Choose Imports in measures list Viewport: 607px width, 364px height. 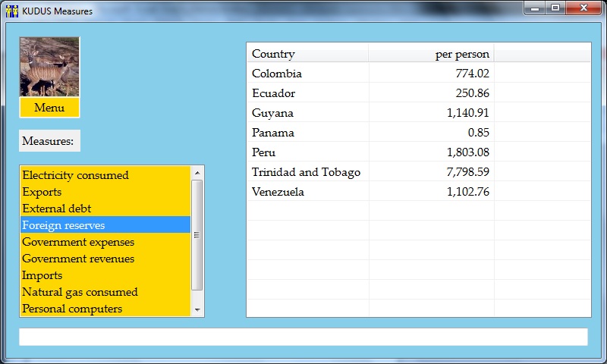click(42, 275)
